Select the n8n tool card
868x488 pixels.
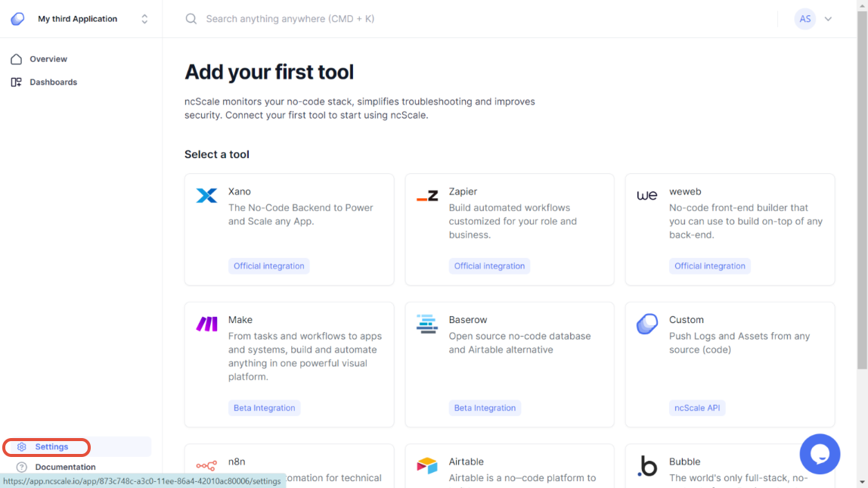point(289,466)
